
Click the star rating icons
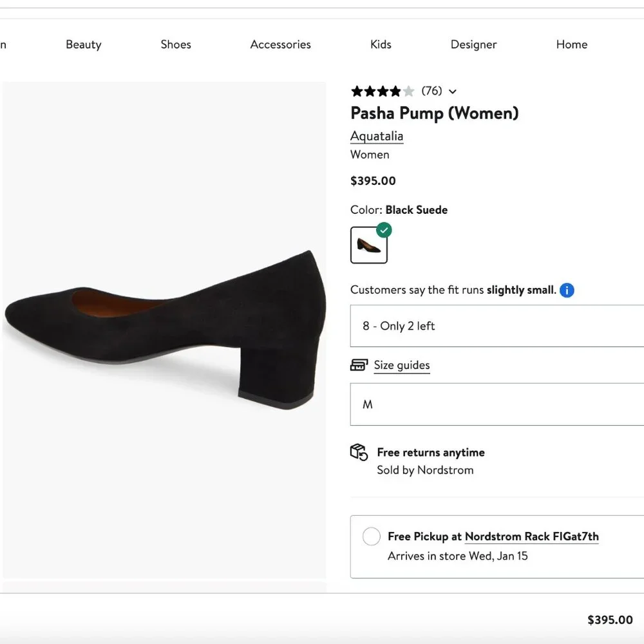click(383, 91)
